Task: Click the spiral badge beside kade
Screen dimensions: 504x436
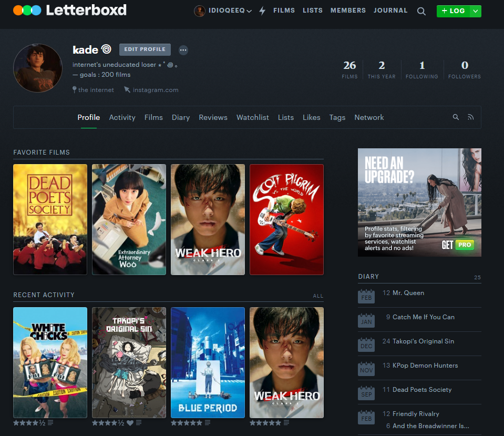Action: [106, 49]
